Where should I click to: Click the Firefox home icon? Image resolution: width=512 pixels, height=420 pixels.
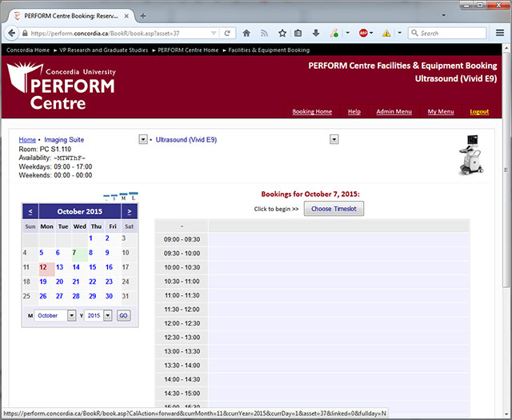(x=246, y=34)
